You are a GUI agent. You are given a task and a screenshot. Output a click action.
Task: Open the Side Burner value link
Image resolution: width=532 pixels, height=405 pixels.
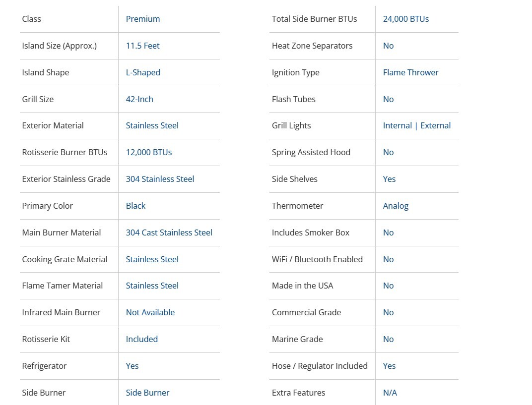click(x=147, y=393)
